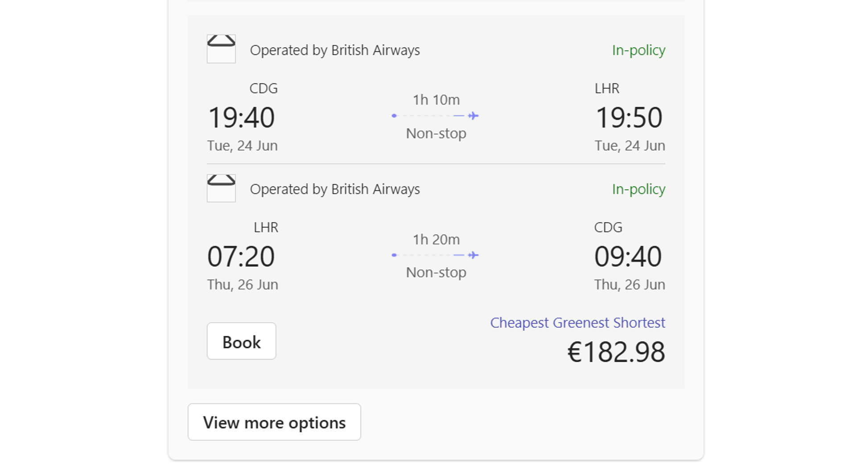Click the British Airways logo on return flight

point(221,188)
